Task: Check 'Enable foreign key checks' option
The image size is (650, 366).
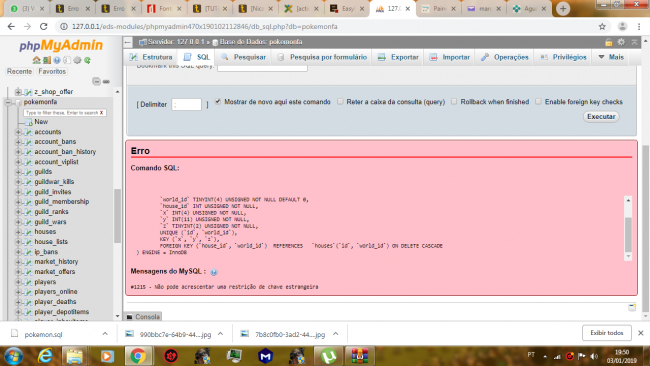Action: click(x=538, y=102)
